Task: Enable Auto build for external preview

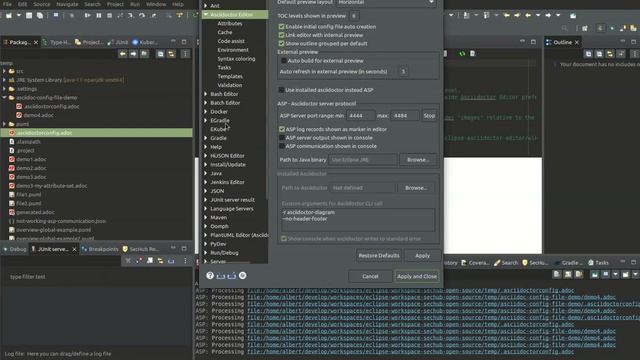Action: point(284,60)
